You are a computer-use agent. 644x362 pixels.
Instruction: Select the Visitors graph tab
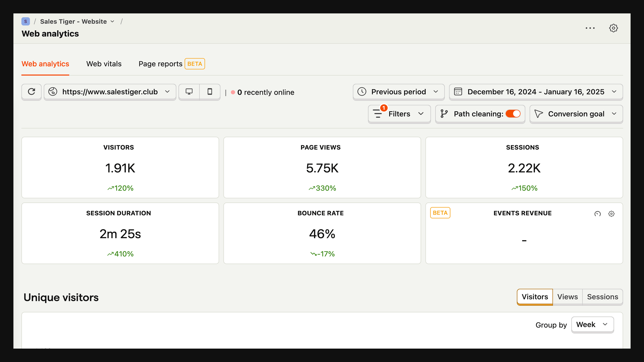[x=535, y=297]
